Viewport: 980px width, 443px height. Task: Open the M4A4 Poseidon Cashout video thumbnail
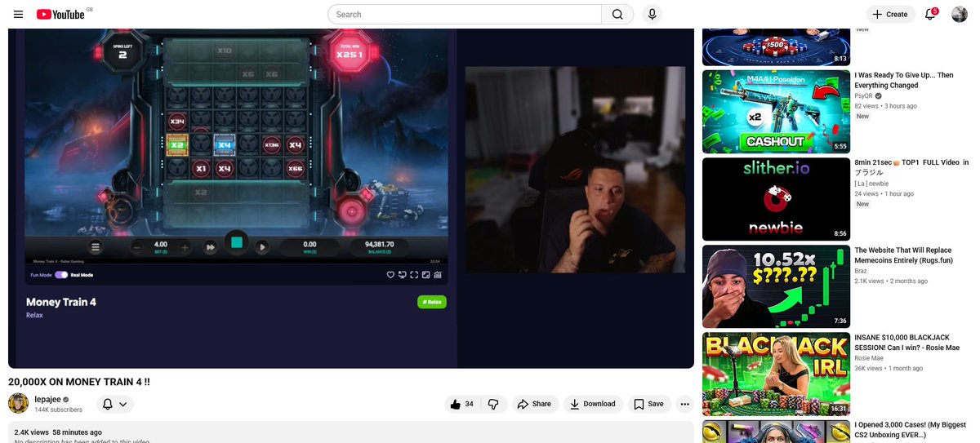[776, 112]
